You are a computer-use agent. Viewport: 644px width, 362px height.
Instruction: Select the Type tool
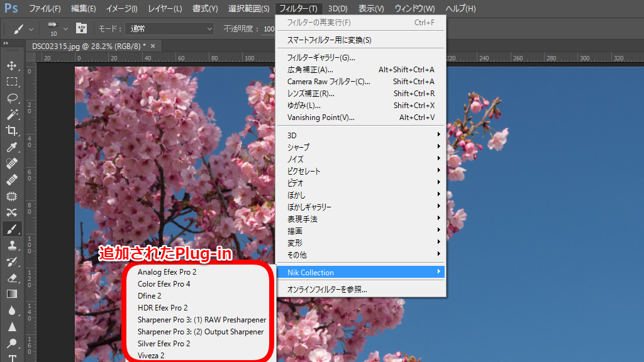coord(12,358)
